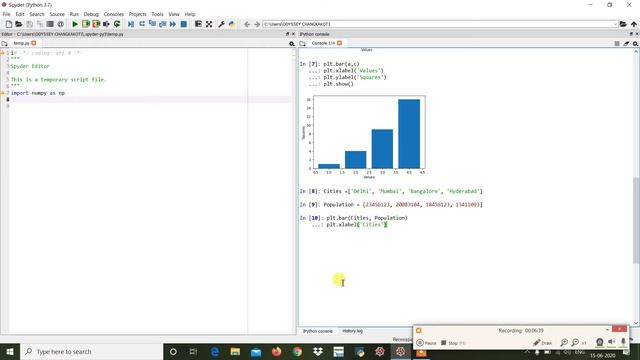Expand the working directory path dropdown
This screenshot has width=640, height=360.
click(615, 24)
